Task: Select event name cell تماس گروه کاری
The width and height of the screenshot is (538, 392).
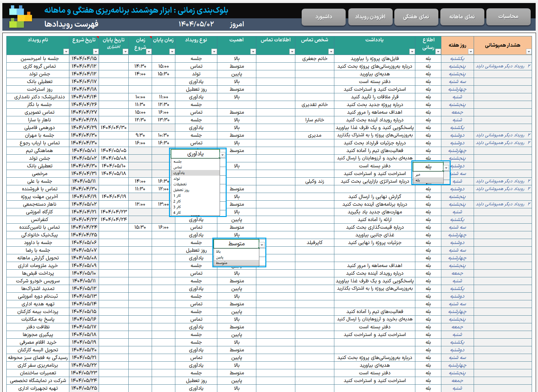Action: click(x=38, y=66)
